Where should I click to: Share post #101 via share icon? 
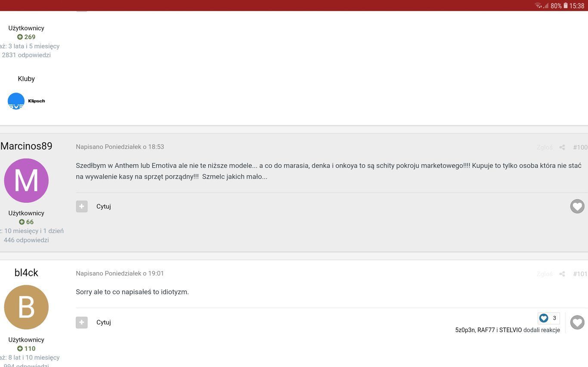point(562,274)
